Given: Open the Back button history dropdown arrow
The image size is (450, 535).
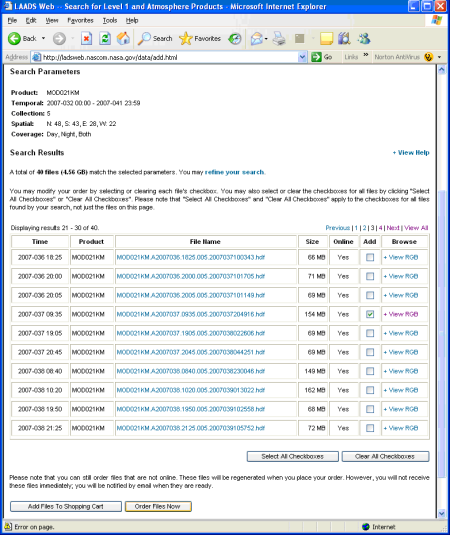Looking at the screenshot, I should coord(43,39).
